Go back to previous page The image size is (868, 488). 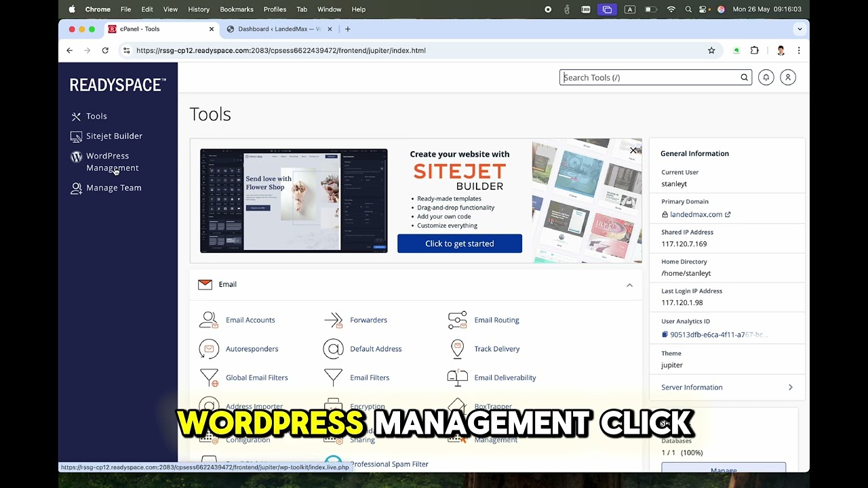[x=69, y=50]
